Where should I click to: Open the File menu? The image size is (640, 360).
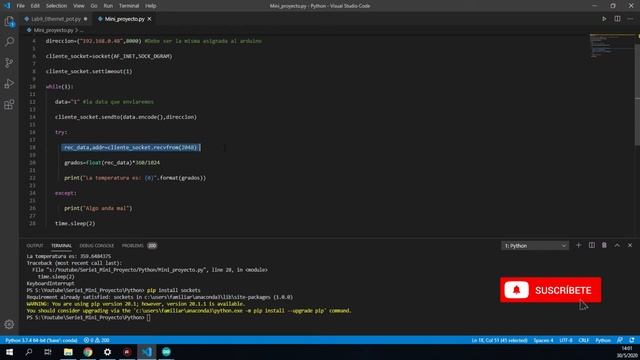pos(20,6)
